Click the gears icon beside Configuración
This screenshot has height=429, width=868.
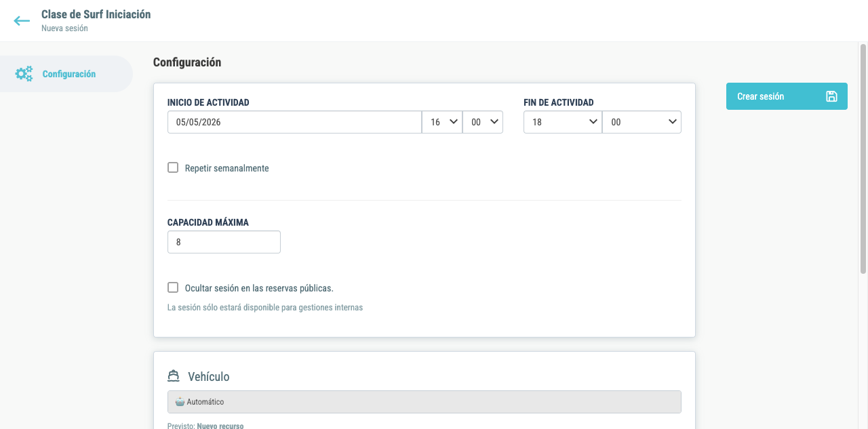pos(24,74)
